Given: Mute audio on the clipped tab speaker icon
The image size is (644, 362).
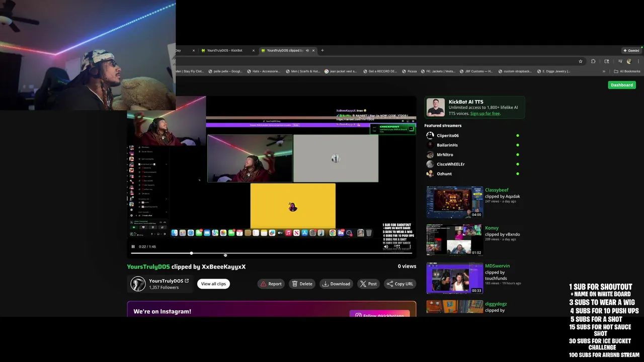Looking at the screenshot, I should click(x=307, y=50).
